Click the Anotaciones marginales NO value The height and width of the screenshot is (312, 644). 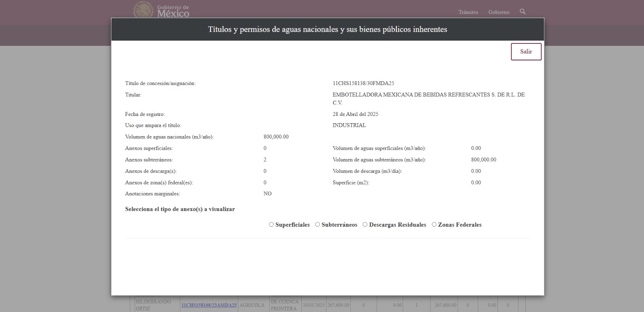(x=267, y=194)
